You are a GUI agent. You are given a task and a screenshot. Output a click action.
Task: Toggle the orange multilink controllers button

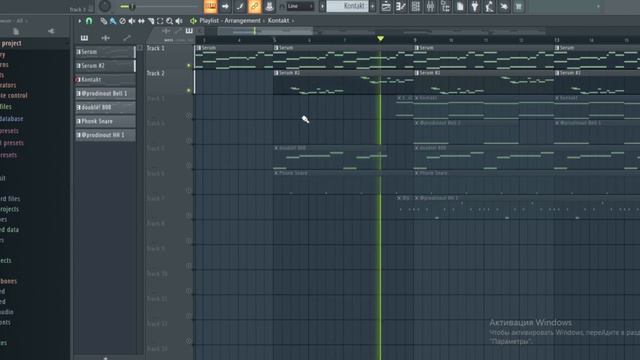tap(255, 7)
